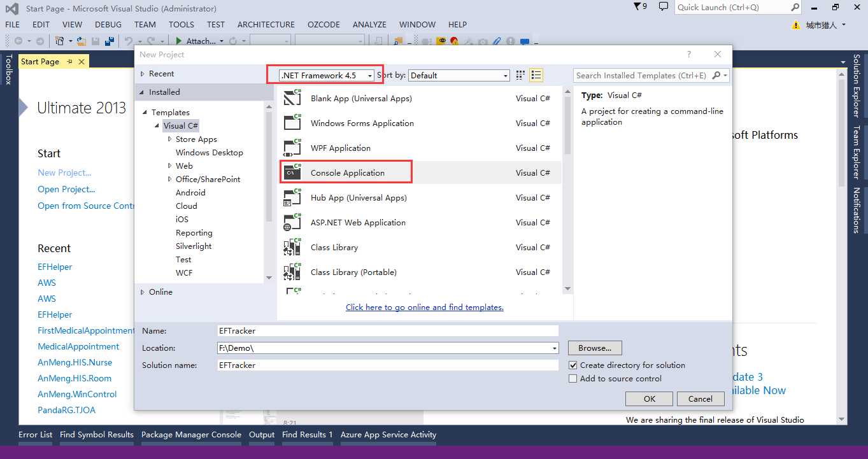
Task: Click the yellow warning icon beside account name
Action: tap(795, 25)
